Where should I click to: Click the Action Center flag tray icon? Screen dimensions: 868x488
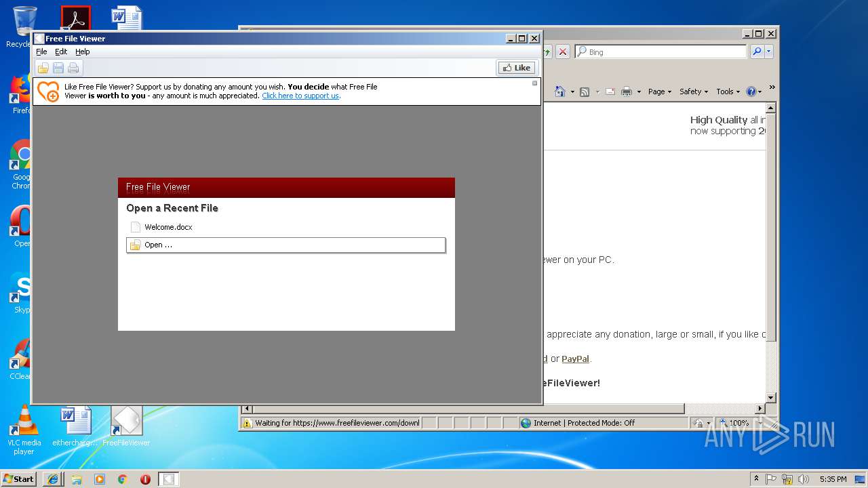[771, 479]
